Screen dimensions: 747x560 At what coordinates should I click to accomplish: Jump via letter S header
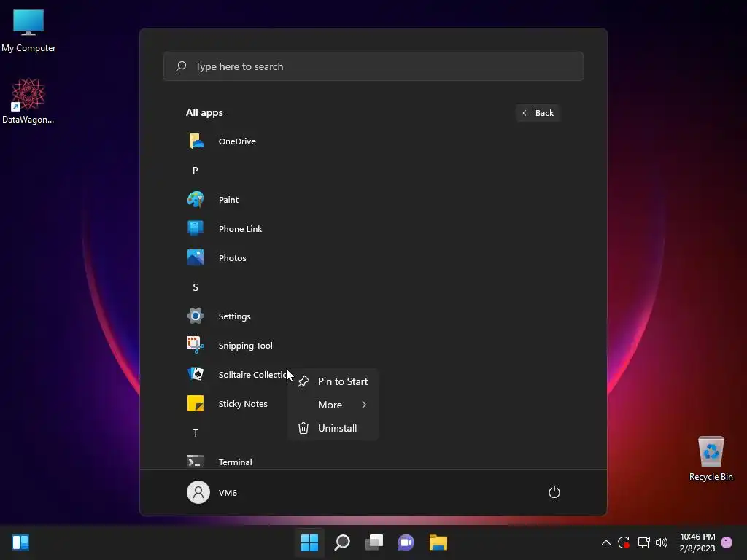coord(196,287)
